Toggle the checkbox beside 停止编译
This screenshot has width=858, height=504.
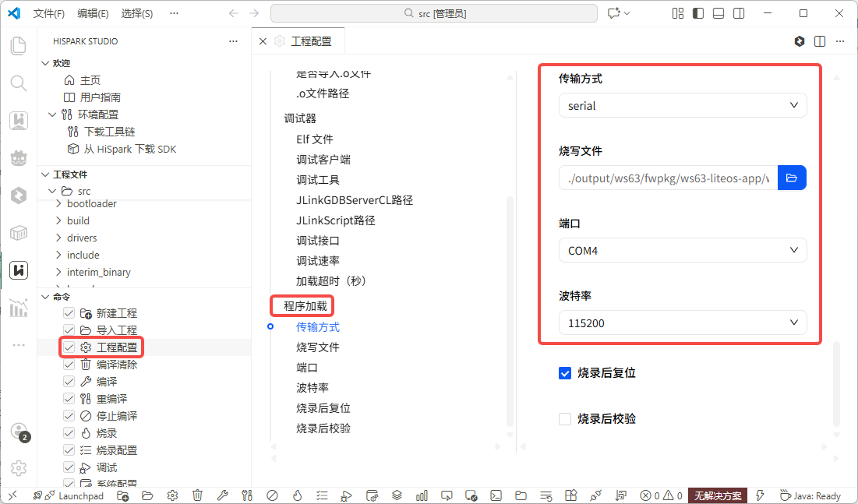[x=69, y=416]
